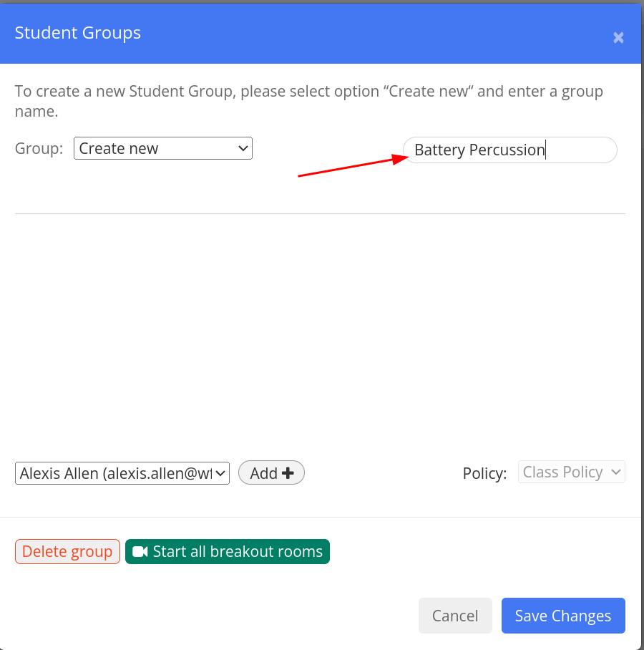Start all breakout rooms
The height and width of the screenshot is (650, 644).
[x=228, y=552]
